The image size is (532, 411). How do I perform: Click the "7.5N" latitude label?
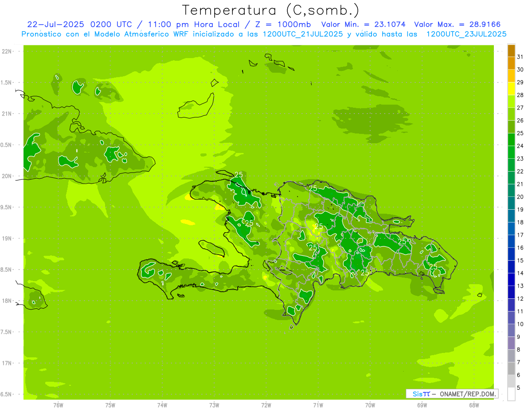coord(6,332)
